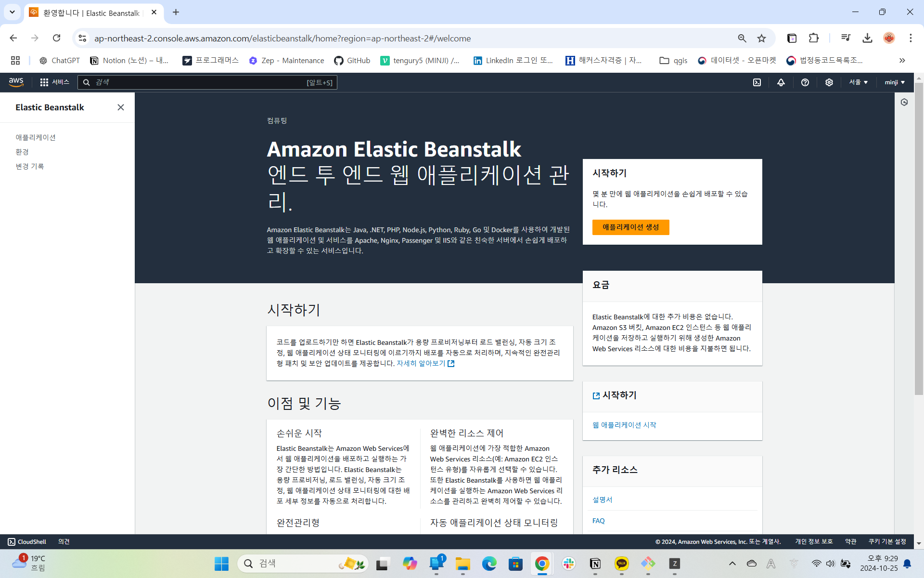Close the Elastic Beanstalk browser tab
Screen dimensions: 924x578
(x=154, y=13)
